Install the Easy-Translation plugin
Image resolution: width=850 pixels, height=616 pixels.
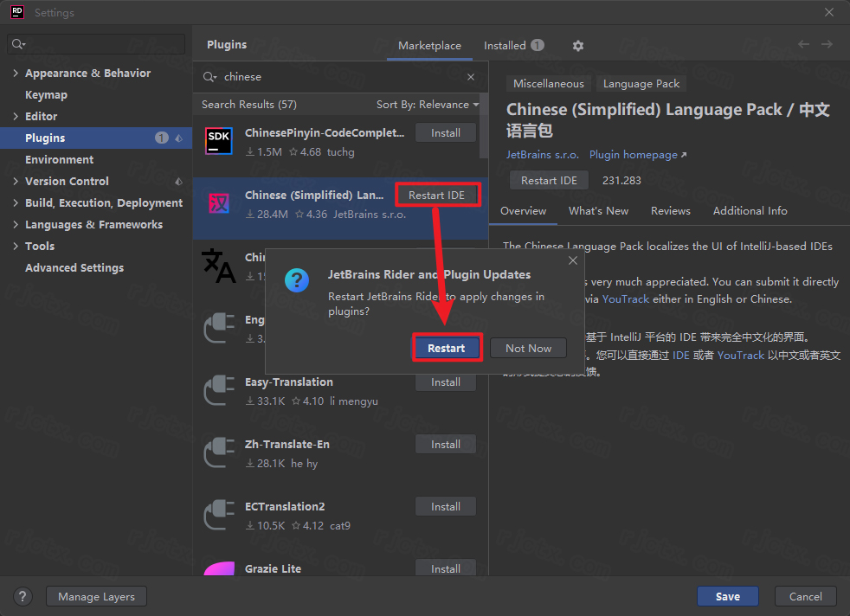click(446, 382)
